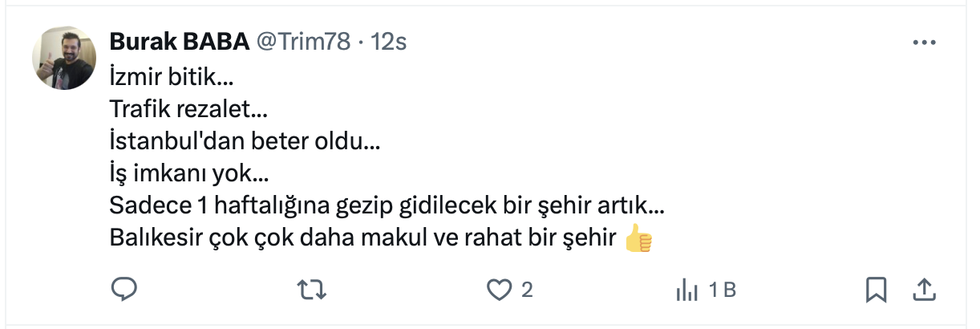This screenshot has height=329, width=980.
Task: Click the text "İş imkanı yok..."
Action: [x=189, y=176]
